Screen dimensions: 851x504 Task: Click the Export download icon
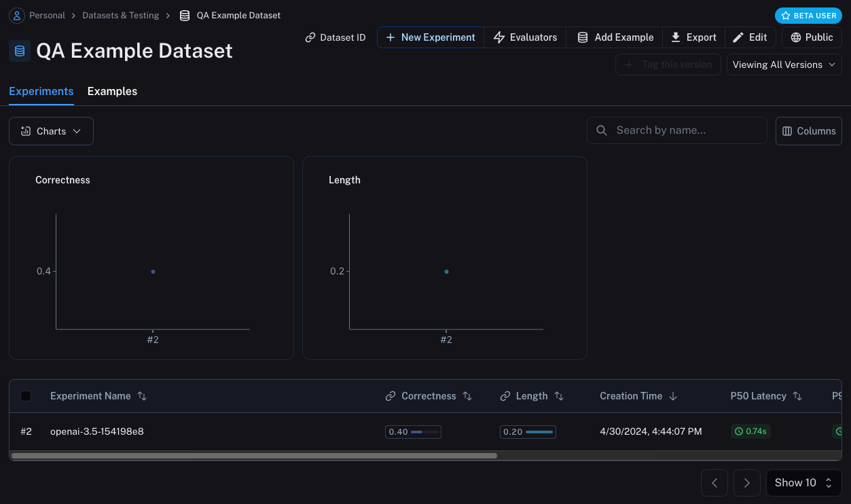click(676, 37)
